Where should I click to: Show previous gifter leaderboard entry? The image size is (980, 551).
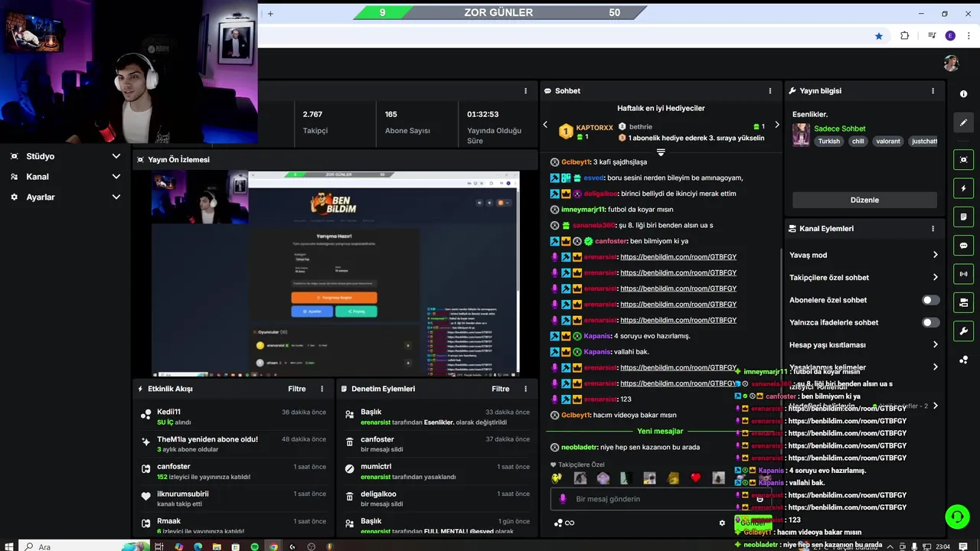(545, 125)
